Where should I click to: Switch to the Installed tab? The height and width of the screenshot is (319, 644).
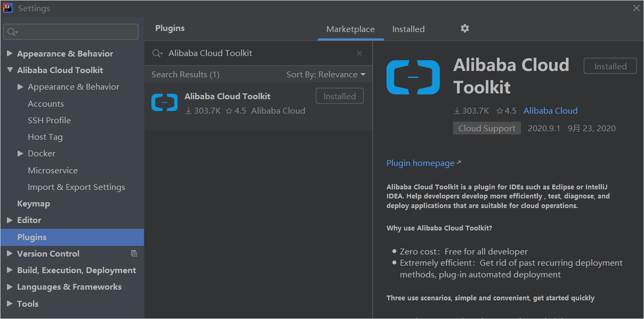coord(408,29)
